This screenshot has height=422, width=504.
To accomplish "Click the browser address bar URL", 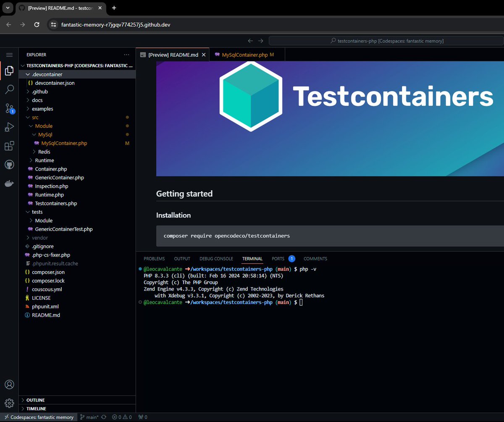I will tap(116, 25).
